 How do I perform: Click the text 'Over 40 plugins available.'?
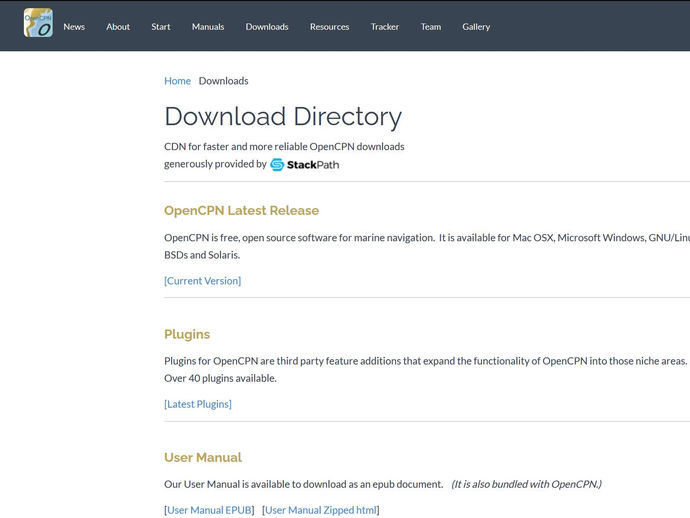click(x=220, y=378)
